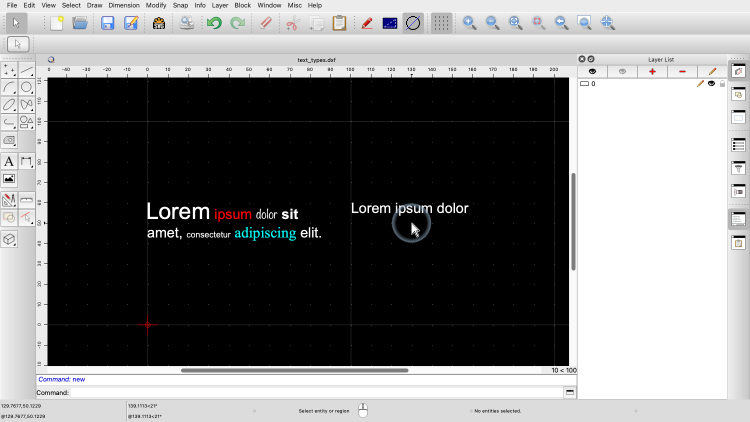Click the Zoom In magnifier
Image resolution: width=750 pixels, height=422 pixels.
click(x=469, y=22)
